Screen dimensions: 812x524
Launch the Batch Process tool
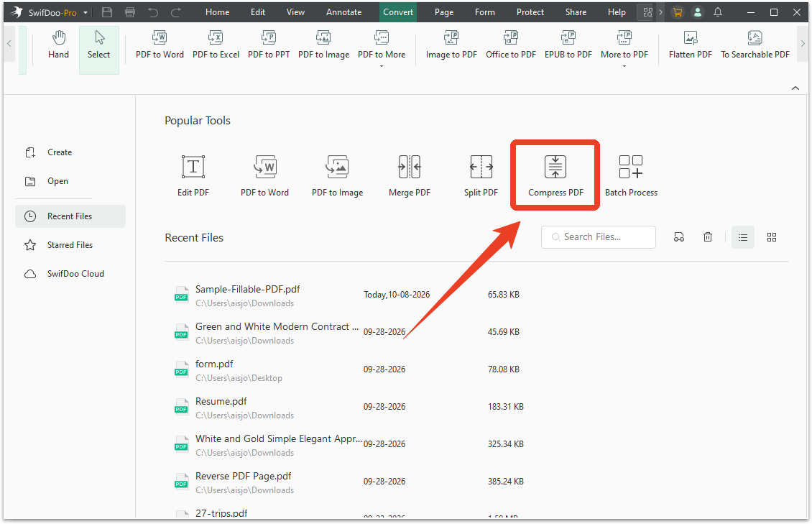tap(631, 176)
